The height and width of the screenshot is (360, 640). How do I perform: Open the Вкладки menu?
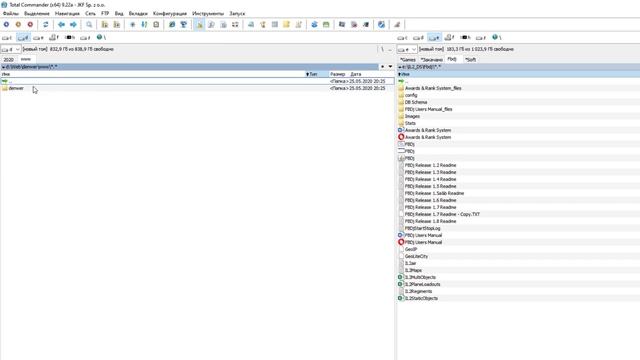coord(138,13)
